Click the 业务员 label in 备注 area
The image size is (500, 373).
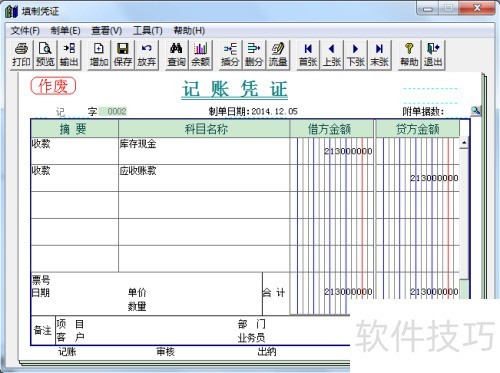252,338
